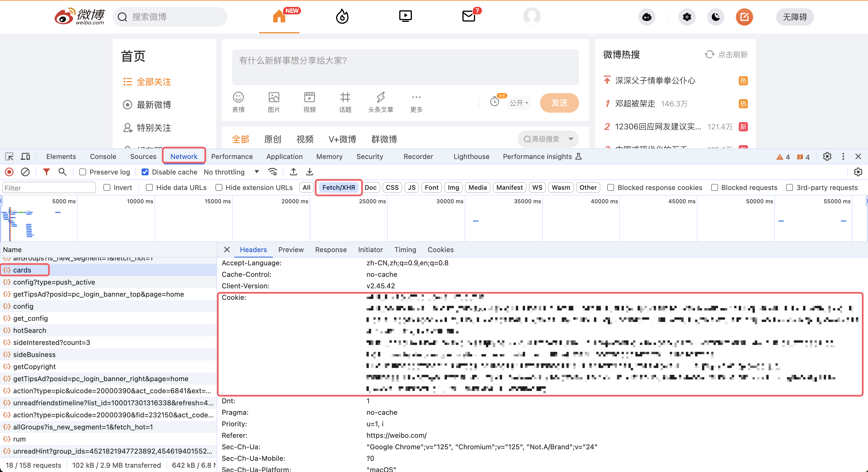Screen dimensions: 868x472
Task: Click the Response tab in request detail
Action: [331, 250]
